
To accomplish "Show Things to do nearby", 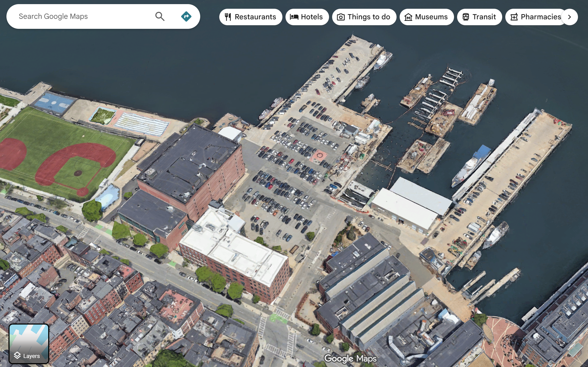I will coord(364,17).
